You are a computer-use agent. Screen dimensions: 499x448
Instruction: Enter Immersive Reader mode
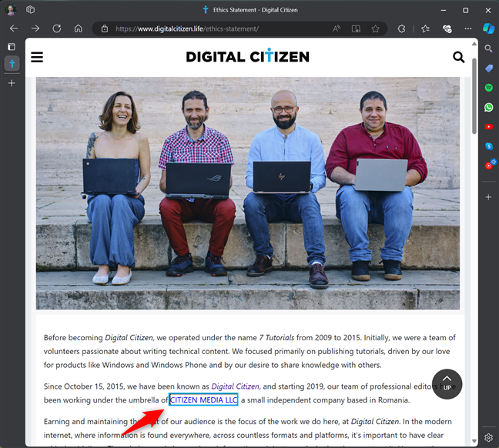click(356, 29)
